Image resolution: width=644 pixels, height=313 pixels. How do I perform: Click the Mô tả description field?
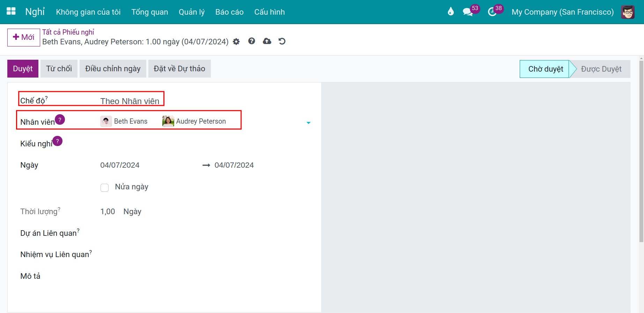[x=205, y=276]
